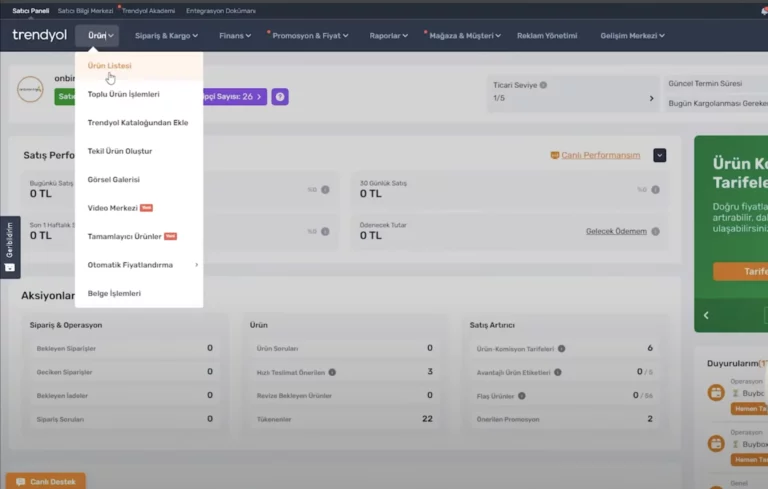This screenshot has width=768, height=489.
Task: Open the Finans dropdown menu
Action: [235, 36]
